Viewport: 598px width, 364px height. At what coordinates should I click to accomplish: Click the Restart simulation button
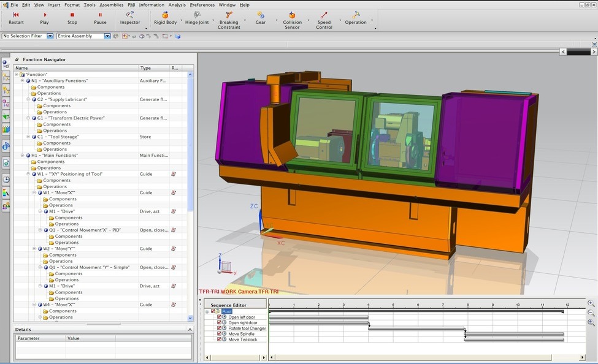pyautogui.click(x=16, y=18)
